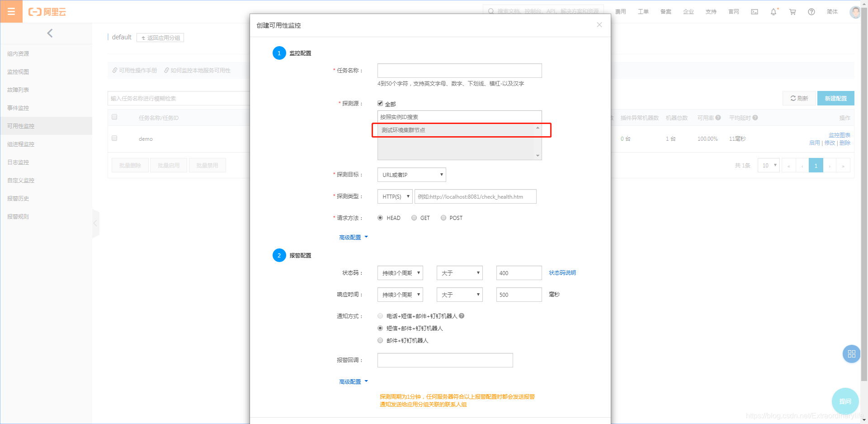
Task: Open the page size 10 dropdown
Action: (x=769, y=165)
